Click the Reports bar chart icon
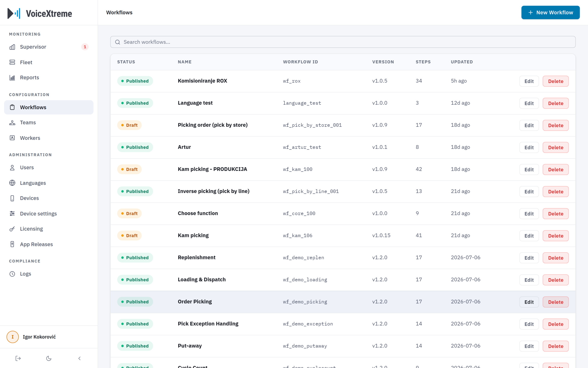588x368 pixels. (x=12, y=78)
